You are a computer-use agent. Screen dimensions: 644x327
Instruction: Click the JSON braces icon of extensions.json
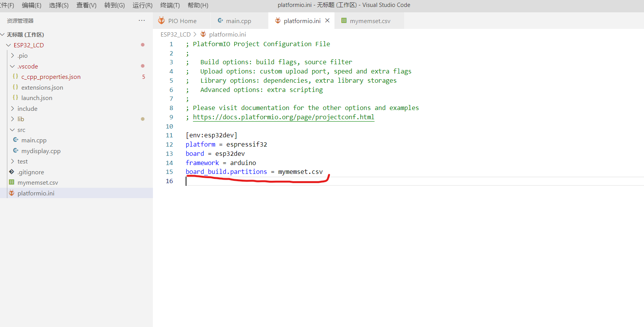click(15, 87)
